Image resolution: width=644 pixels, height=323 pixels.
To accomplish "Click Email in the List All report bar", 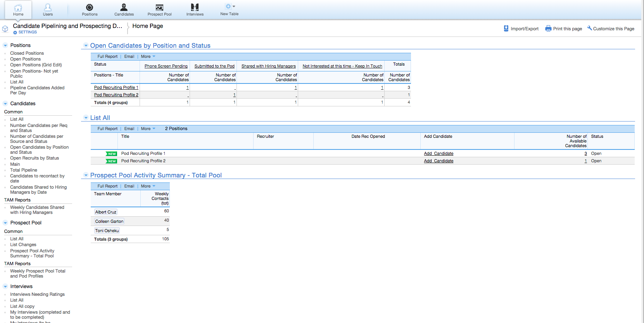I will (x=129, y=129).
